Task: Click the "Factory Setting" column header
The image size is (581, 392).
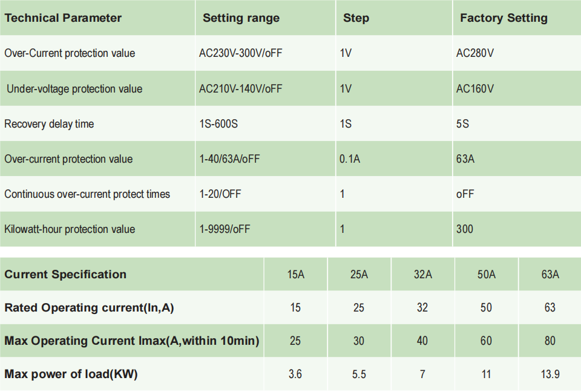Action: point(504,18)
